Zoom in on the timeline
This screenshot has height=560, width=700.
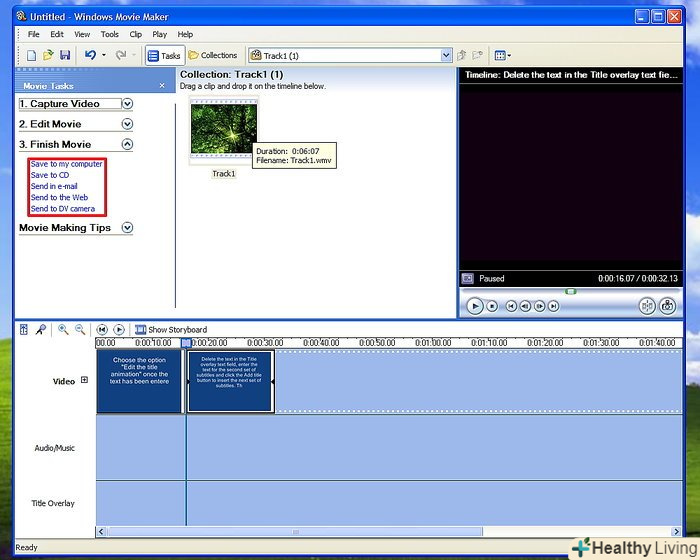pos(63,329)
